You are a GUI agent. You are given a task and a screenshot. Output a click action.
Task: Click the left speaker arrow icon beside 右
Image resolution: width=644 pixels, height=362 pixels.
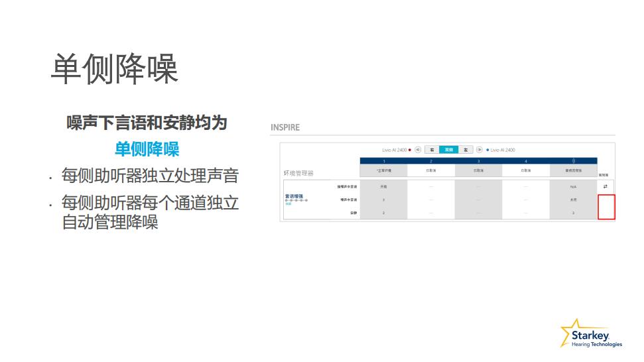coord(418,150)
